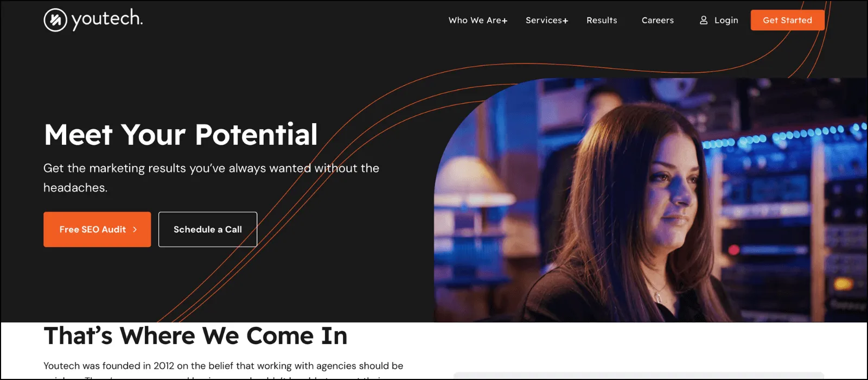868x380 pixels.
Task: Click the user profile icon beside Login
Action: (704, 20)
